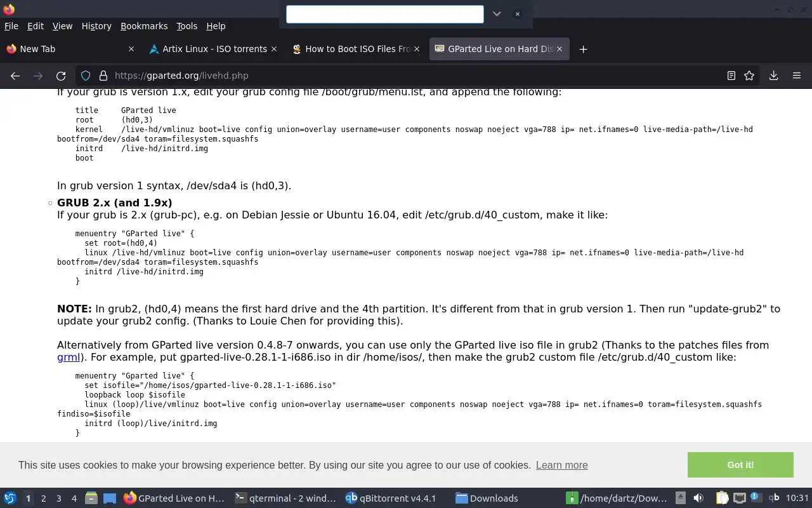
Task: Open the tracking protection shield icon
Action: 86,76
